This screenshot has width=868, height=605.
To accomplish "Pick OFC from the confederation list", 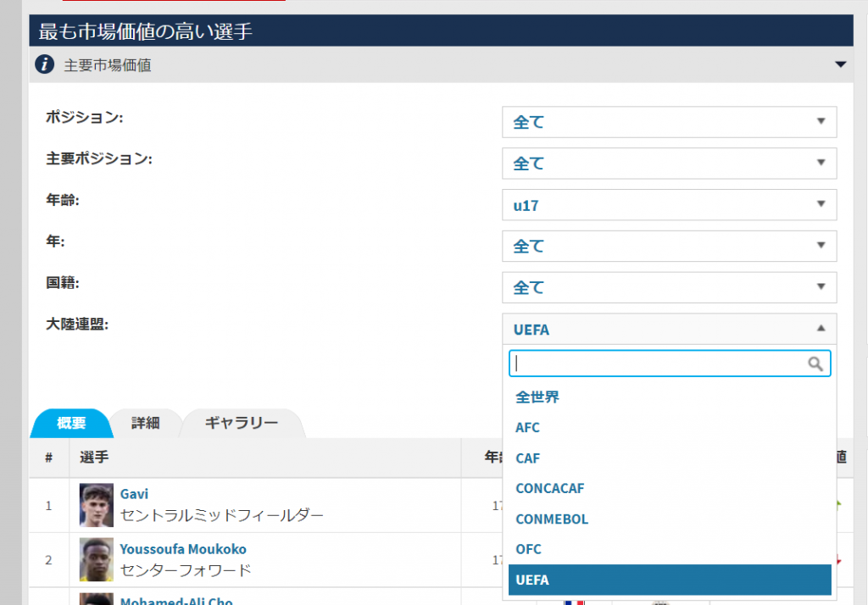I will pyautogui.click(x=528, y=550).
